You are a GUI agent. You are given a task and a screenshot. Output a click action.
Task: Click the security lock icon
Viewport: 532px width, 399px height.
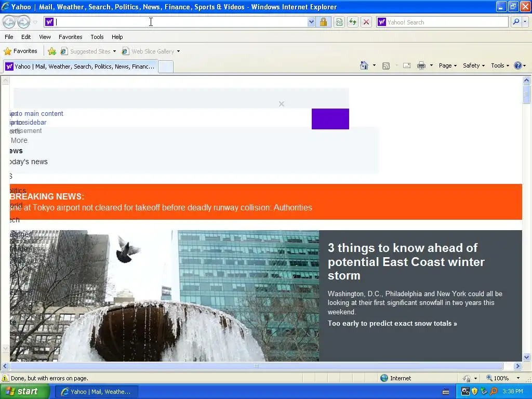(323, 22)
